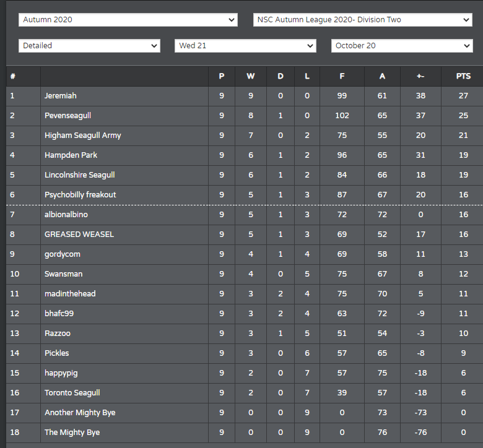The height and width of the screenshot is (448, 483).
Task: Open the Wed 21 day dropdown
Action: pos(245,46)
